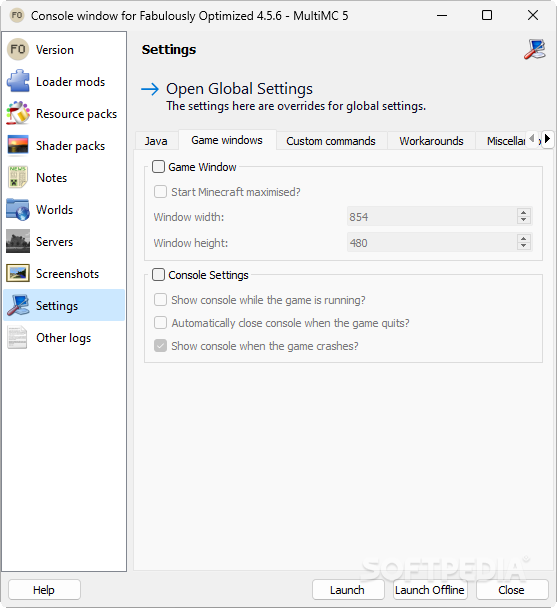Click the Launch Offline button
Viewport: 557px width, 608px height.
(430, 590)
